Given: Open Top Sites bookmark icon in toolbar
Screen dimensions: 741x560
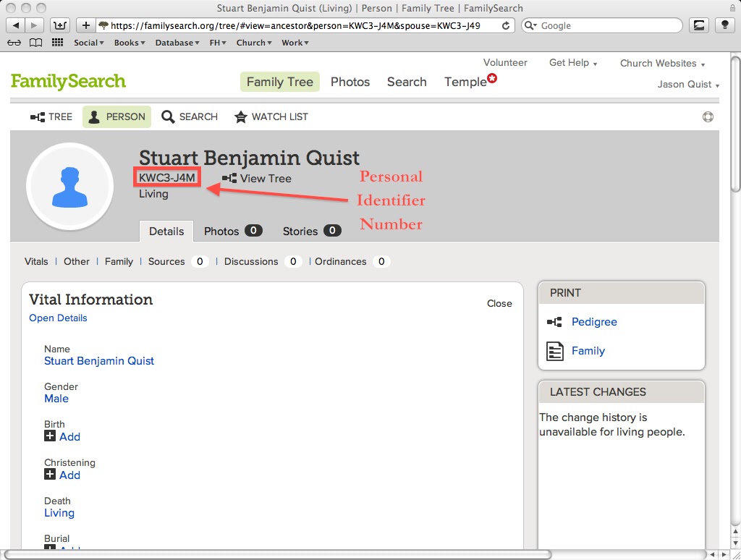Looking at the screenshot, I should pyautogui.click(x=59, y=25).
